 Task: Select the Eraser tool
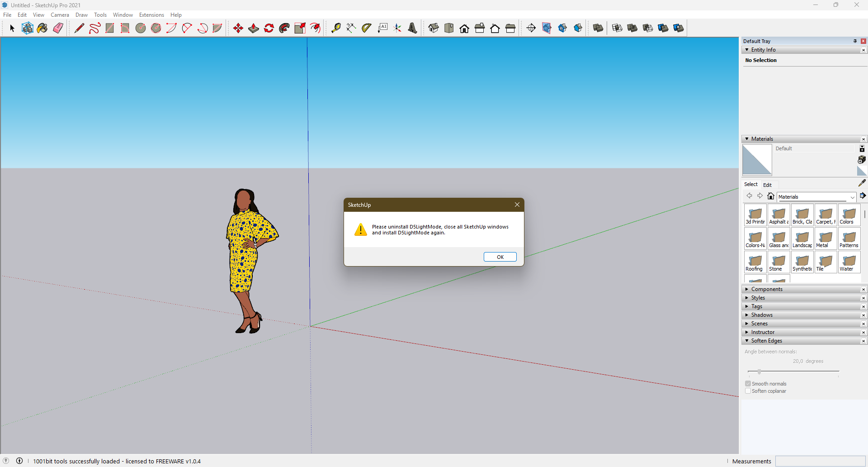pos(58,28)
